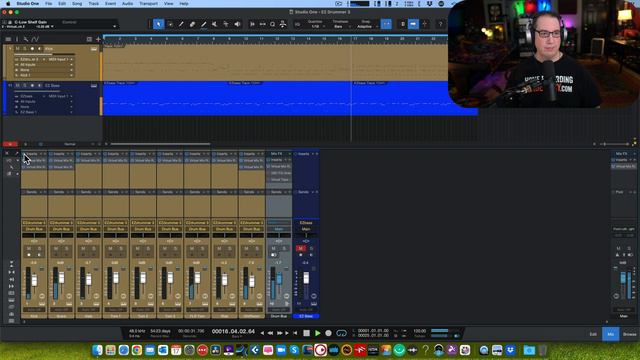Unmute the EZ Bass mixer channel

[x=300, y=248]
